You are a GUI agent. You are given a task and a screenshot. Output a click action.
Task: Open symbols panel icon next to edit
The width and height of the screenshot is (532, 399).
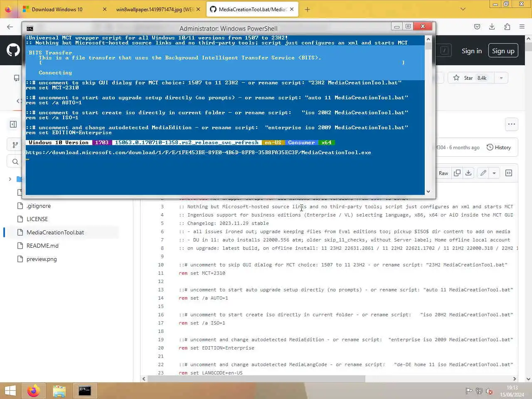(x=508, y=173)
